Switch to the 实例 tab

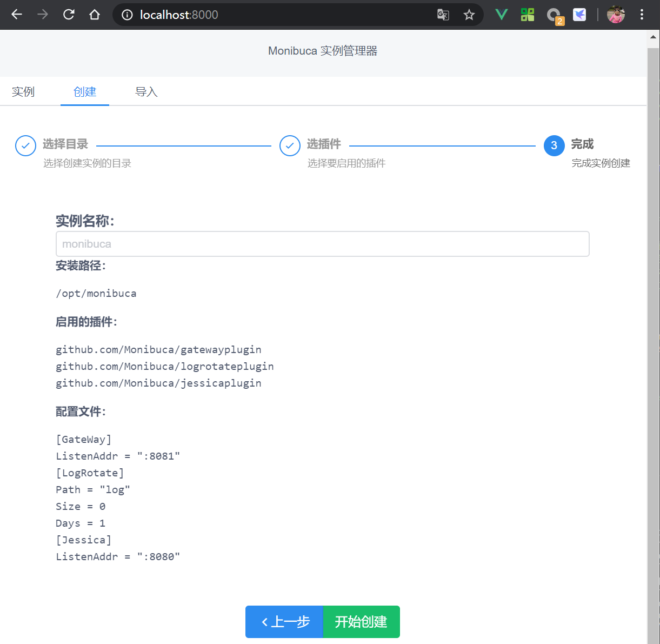point(23,92)
